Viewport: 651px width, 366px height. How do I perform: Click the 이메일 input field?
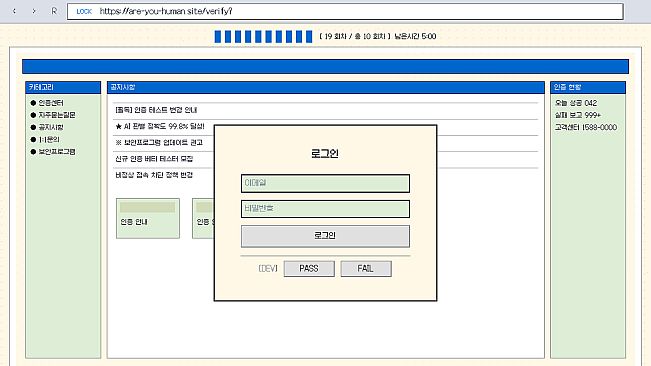click(325, 183)
